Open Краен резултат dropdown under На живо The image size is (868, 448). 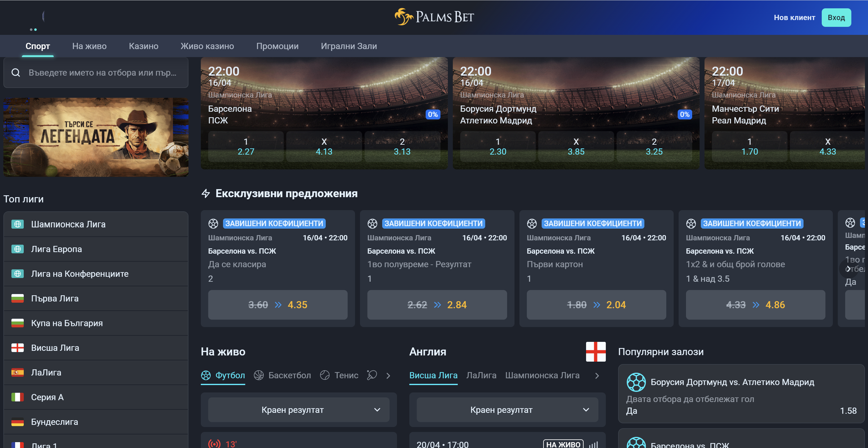point(299,409)
